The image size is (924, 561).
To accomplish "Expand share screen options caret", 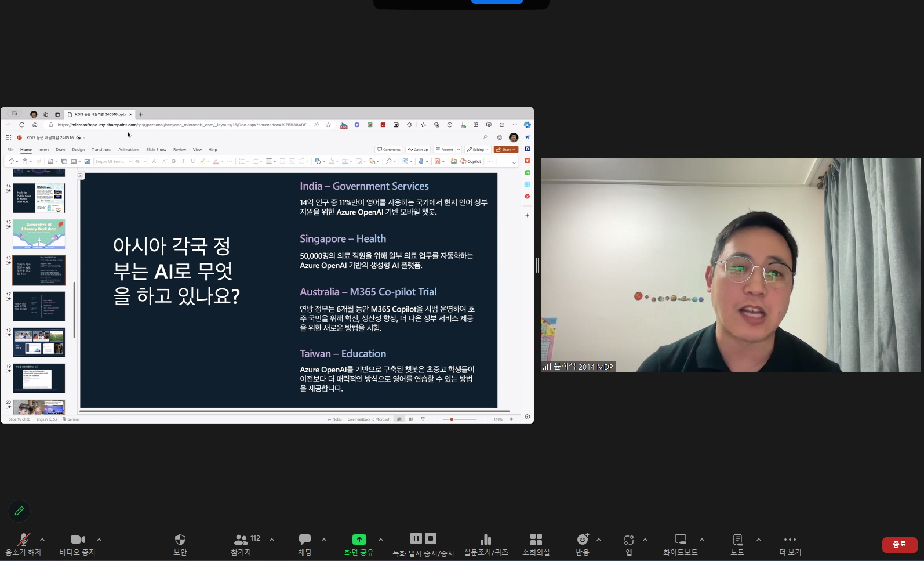I will click(381, 540).
